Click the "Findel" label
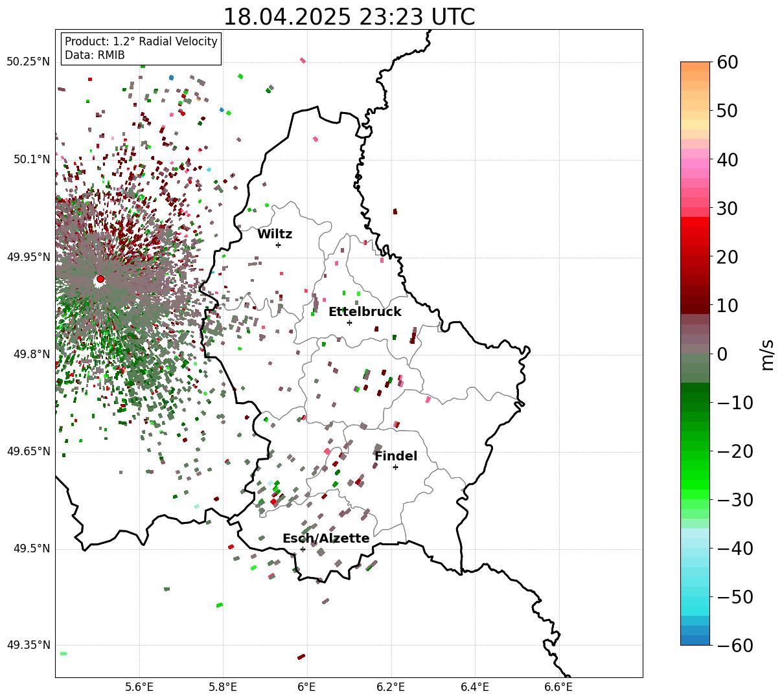Image resolution: width=782 pixels, height=700 pixels. pyautogui.click(x=396, y=457)
